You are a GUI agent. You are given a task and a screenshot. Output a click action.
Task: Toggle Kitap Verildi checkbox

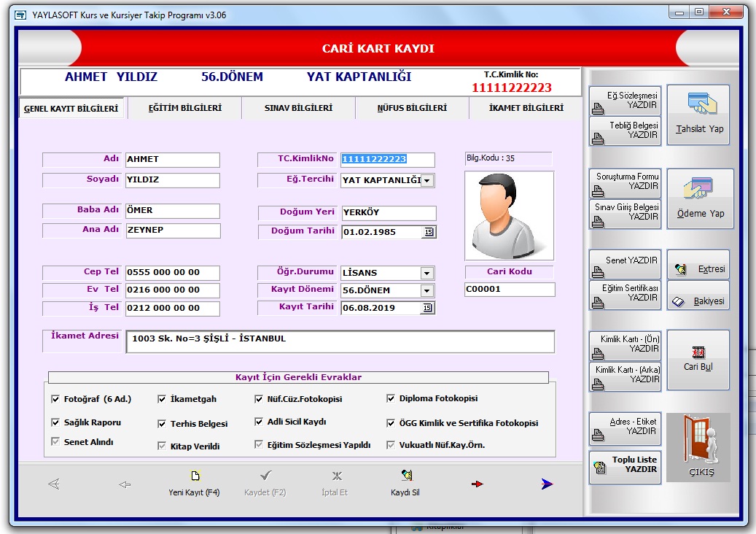(x=162, y=446)
